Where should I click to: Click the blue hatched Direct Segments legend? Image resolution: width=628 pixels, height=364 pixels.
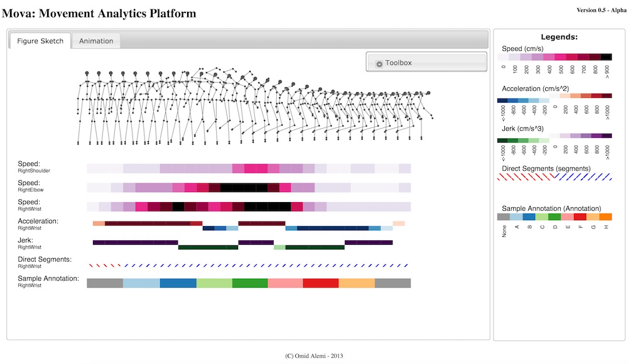point(584,177)
